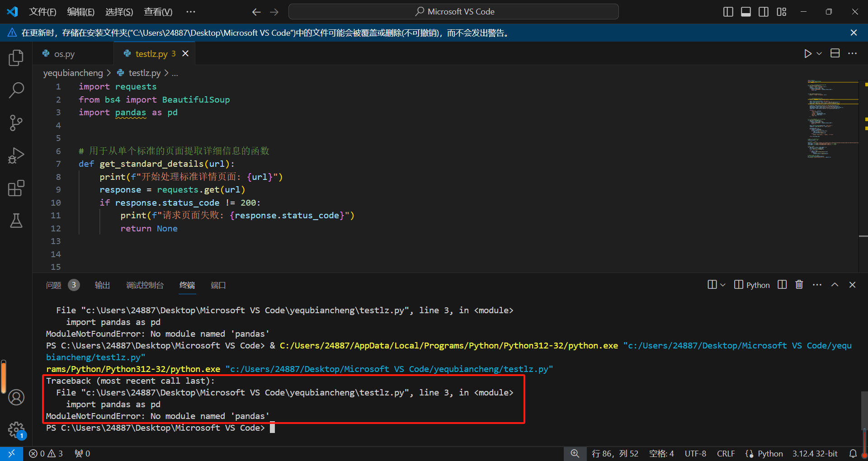Go to line via 行 86, 列 52

(x=615, y=453)
